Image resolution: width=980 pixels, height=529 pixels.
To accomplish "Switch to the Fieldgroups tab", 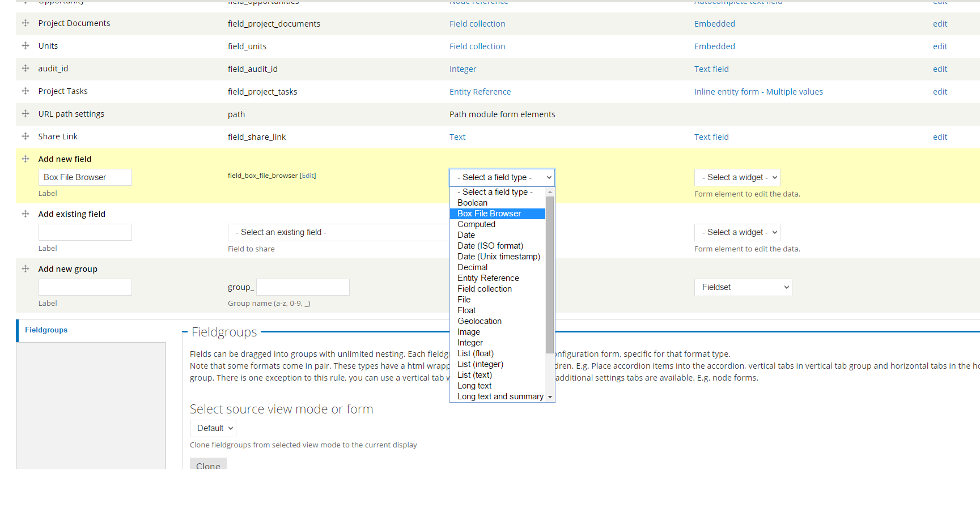I will (x=46, y=330).
